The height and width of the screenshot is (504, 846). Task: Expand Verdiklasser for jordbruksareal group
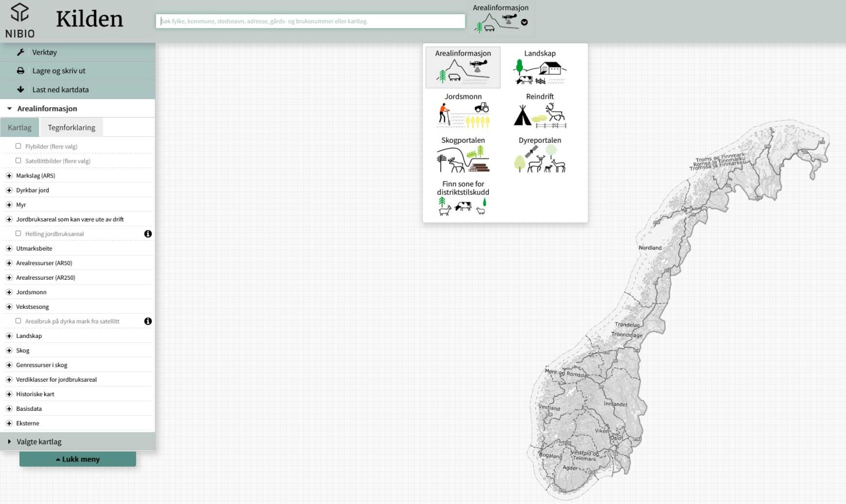point(9,379)
